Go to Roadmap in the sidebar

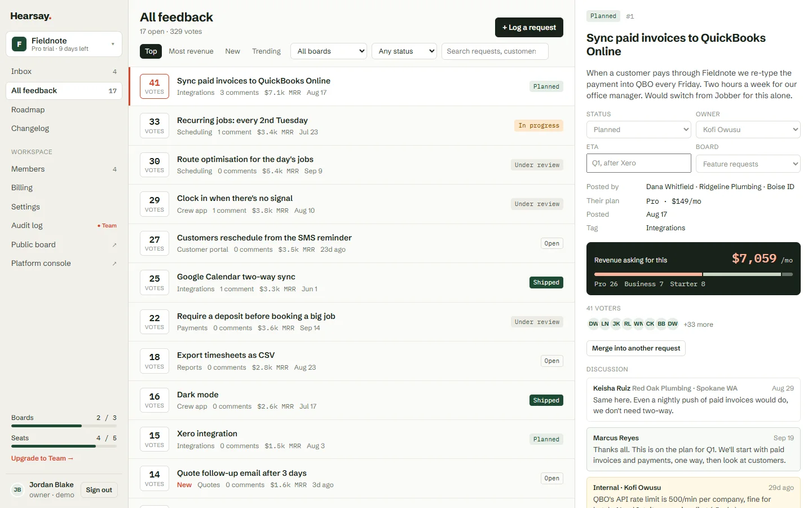64,110
